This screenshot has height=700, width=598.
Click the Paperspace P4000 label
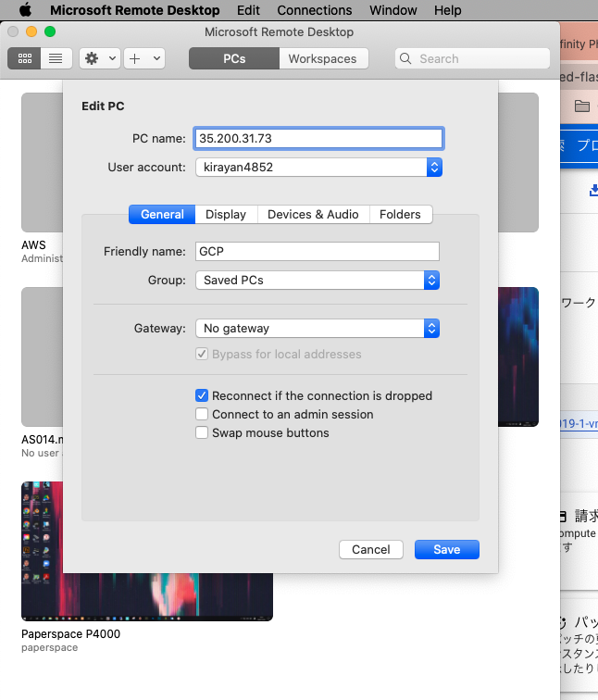(70, 634)
